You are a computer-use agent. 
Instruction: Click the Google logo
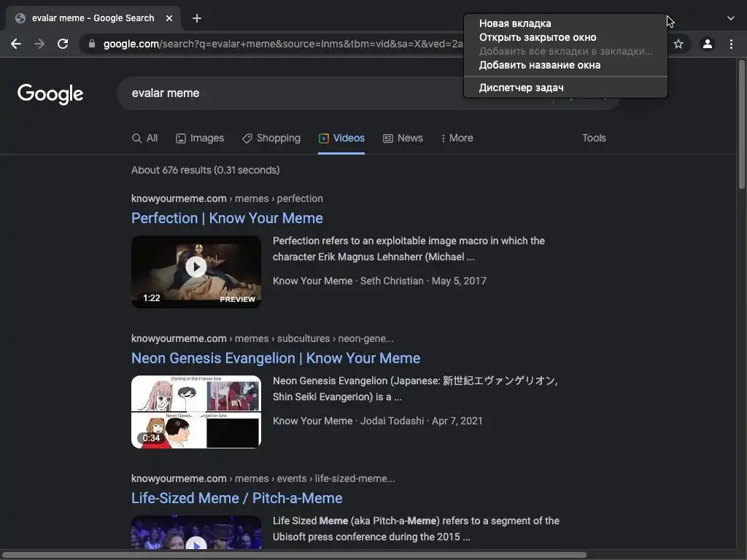point(50,94)
